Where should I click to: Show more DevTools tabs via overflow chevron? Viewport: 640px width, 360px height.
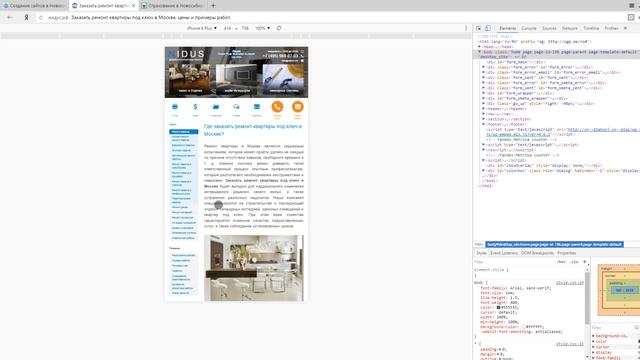[625, 28]
